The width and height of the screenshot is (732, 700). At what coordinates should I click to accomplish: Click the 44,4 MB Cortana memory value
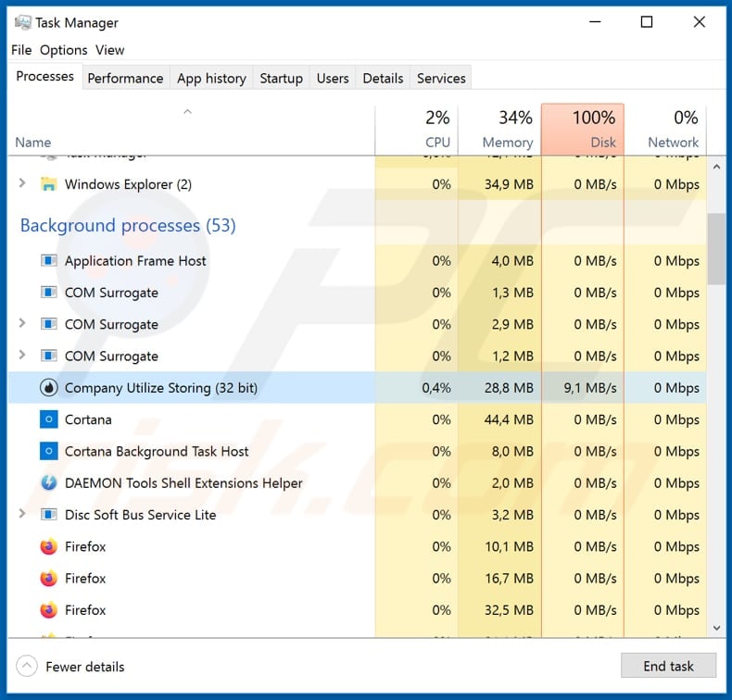pos(509,419)
